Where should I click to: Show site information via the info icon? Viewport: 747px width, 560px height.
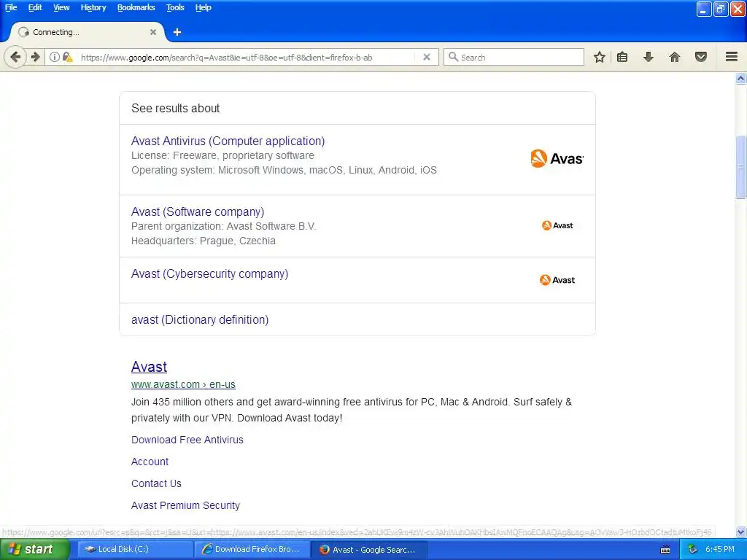55,57
